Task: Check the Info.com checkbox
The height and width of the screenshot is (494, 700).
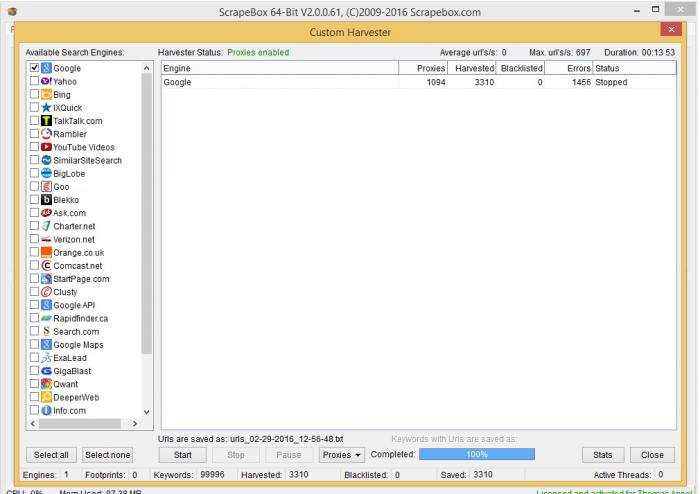Action: pyautogui.click(x=34, y=410)
